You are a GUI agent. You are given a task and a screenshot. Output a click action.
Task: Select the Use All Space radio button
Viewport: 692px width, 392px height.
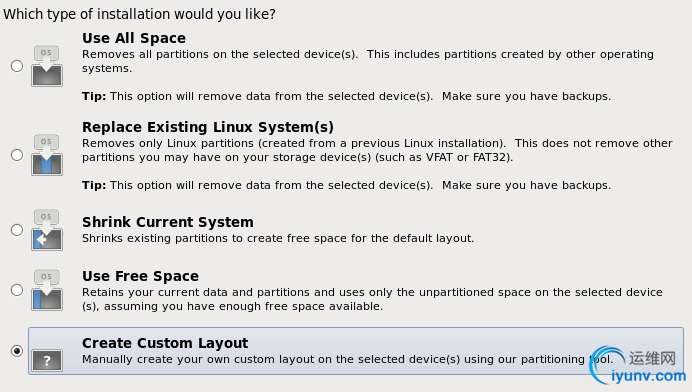click(17, 66)
